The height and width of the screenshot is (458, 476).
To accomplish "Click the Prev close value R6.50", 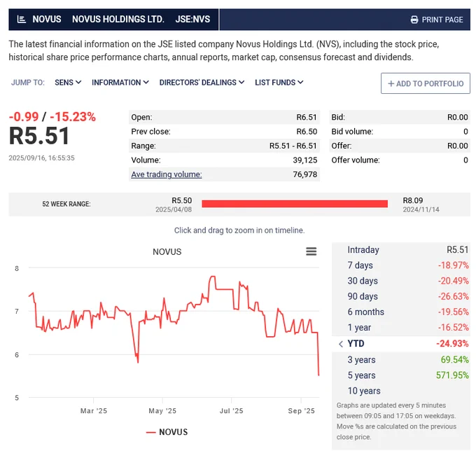I will pos(307,132).
